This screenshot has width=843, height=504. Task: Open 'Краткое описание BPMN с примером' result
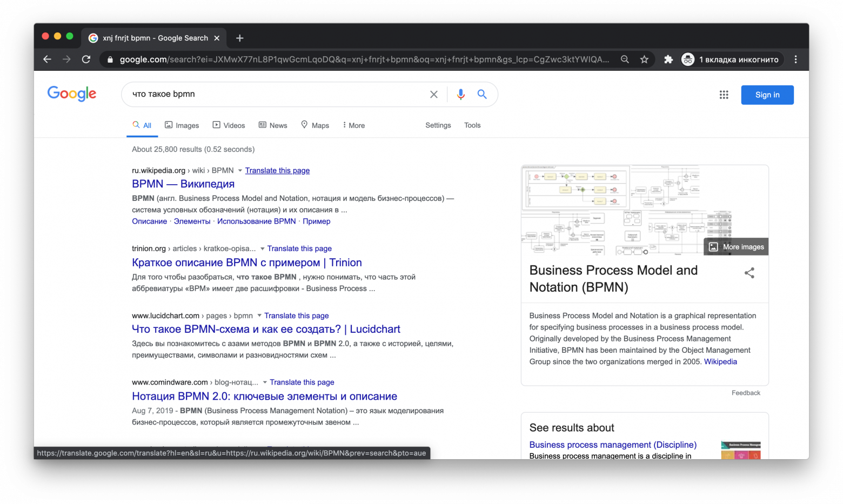click(247, 263)
